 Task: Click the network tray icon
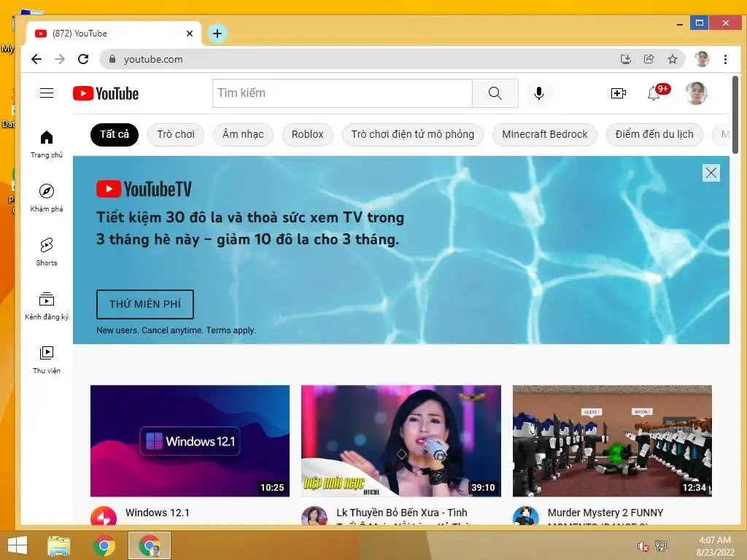point(661,545)
